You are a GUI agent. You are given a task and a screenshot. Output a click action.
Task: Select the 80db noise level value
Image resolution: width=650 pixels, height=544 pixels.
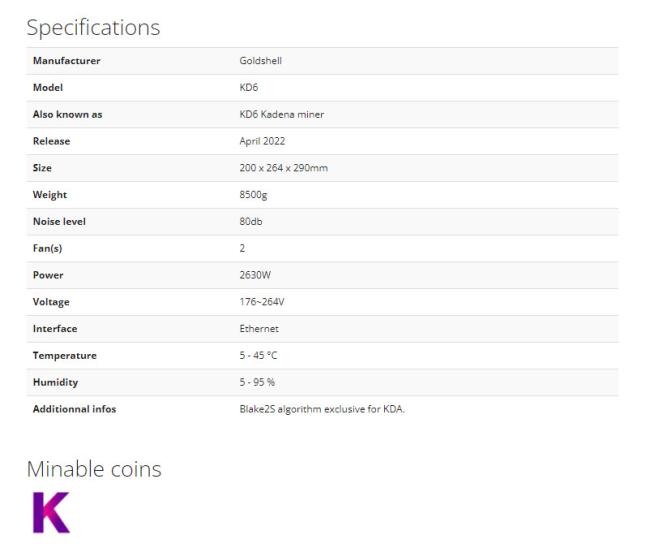point(251,221)
